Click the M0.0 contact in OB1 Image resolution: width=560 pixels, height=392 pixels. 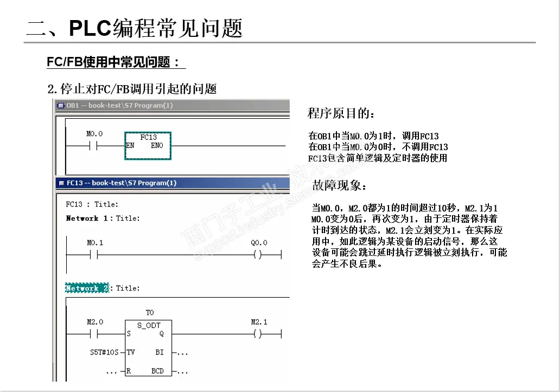(x=94, y=145)
